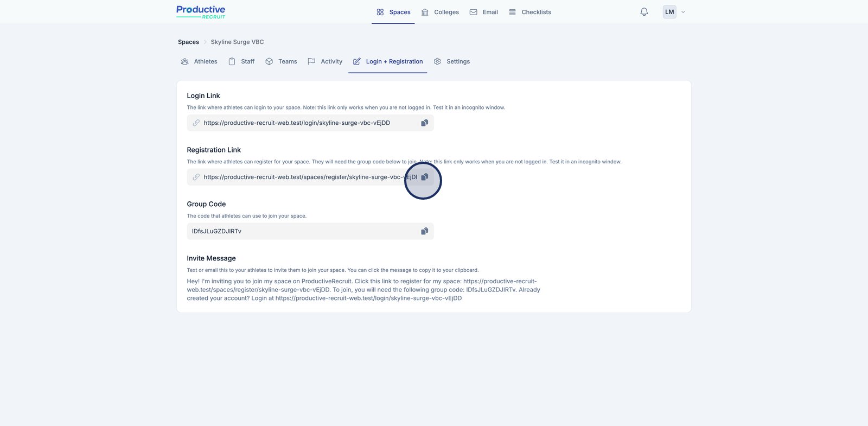Open the Spaces navigation item

(393, 12)
